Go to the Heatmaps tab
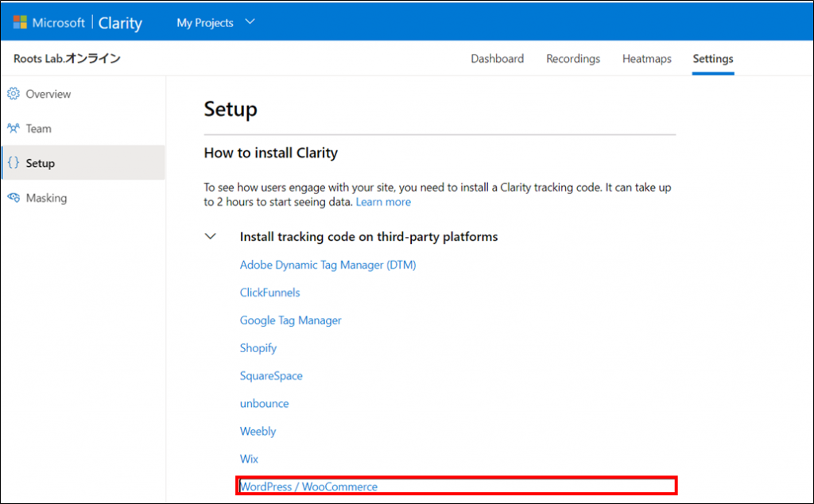The image size is (814, 504). (x=646, y=59)
